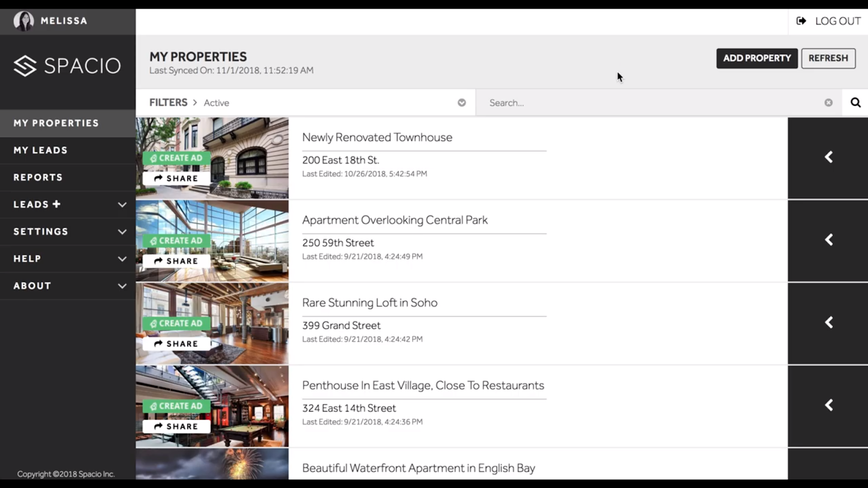Click the Spacio logo
The image size is (868, 488).
[x=67, y=65]
